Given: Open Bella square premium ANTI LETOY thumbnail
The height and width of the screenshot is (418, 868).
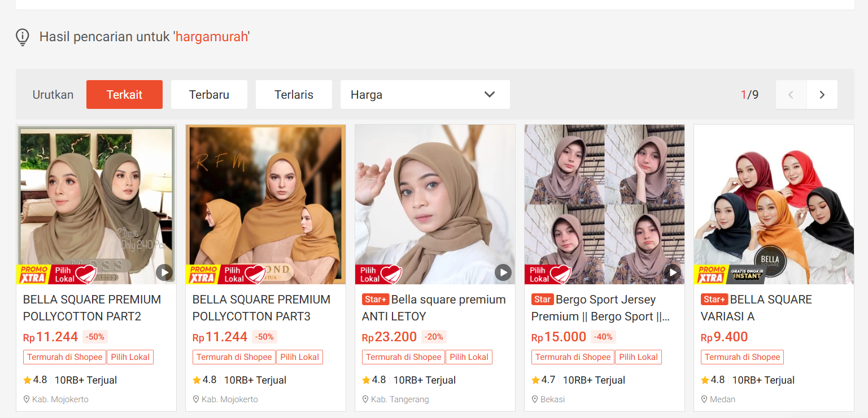Looking at the screenshot, I should click(435, 204).
